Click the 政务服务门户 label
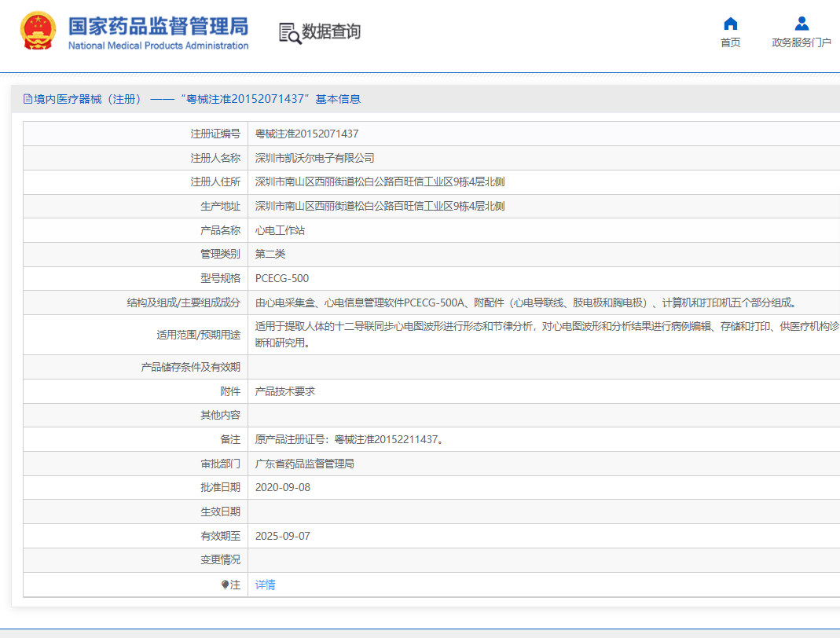Viewport: 840px width, 638px height. pyautogui.click(x=801, y=42)
